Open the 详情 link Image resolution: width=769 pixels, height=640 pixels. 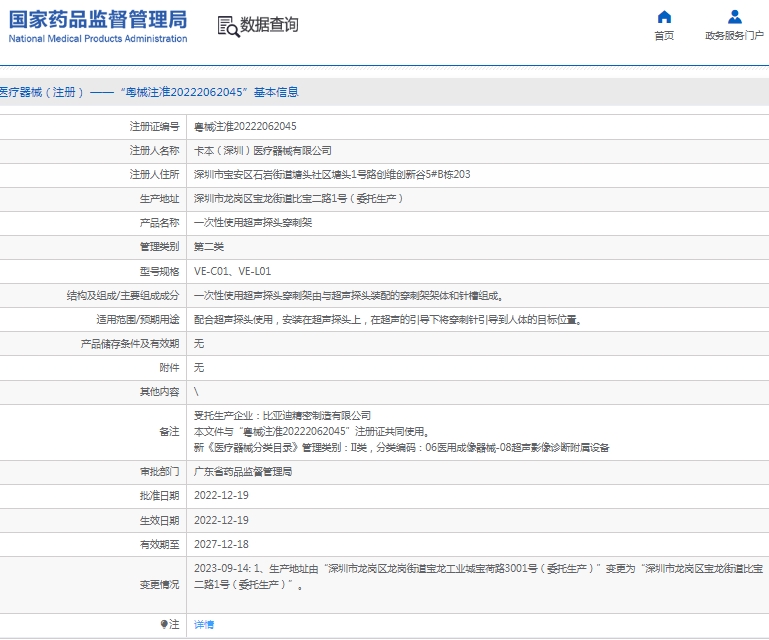pos(204,624)
